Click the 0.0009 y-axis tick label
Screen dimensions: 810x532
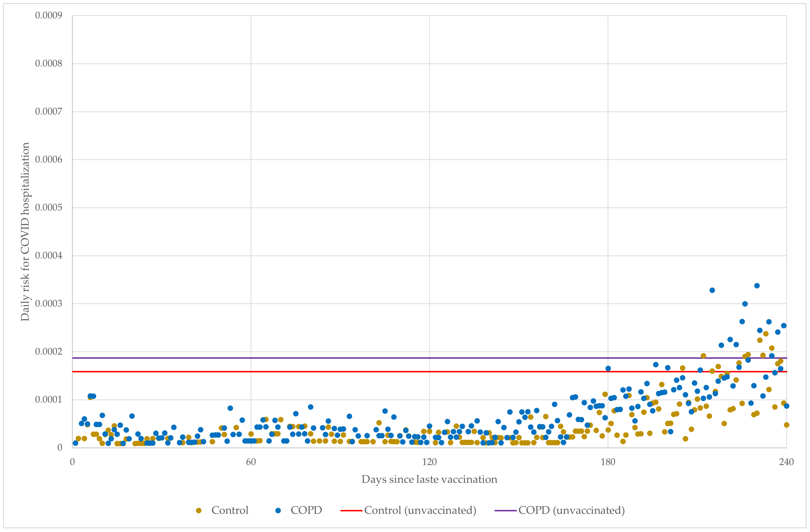(49, 15)
